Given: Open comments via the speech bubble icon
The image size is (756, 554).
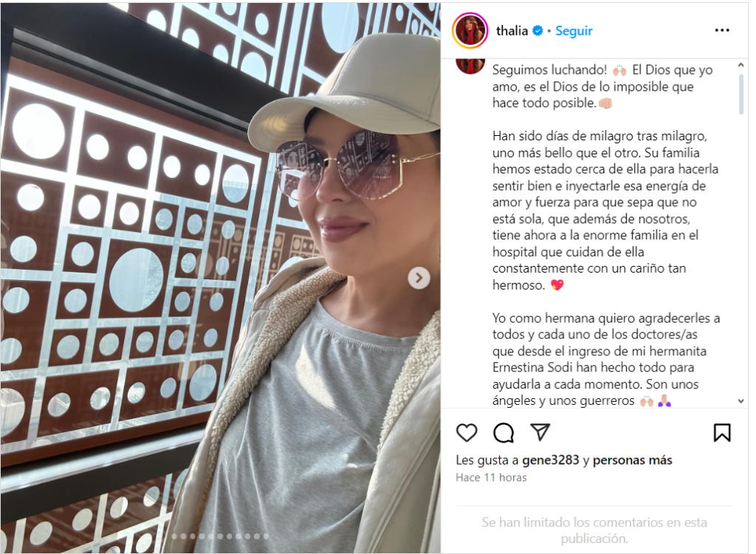Looking at the screenshot, I should click(504, 433).
